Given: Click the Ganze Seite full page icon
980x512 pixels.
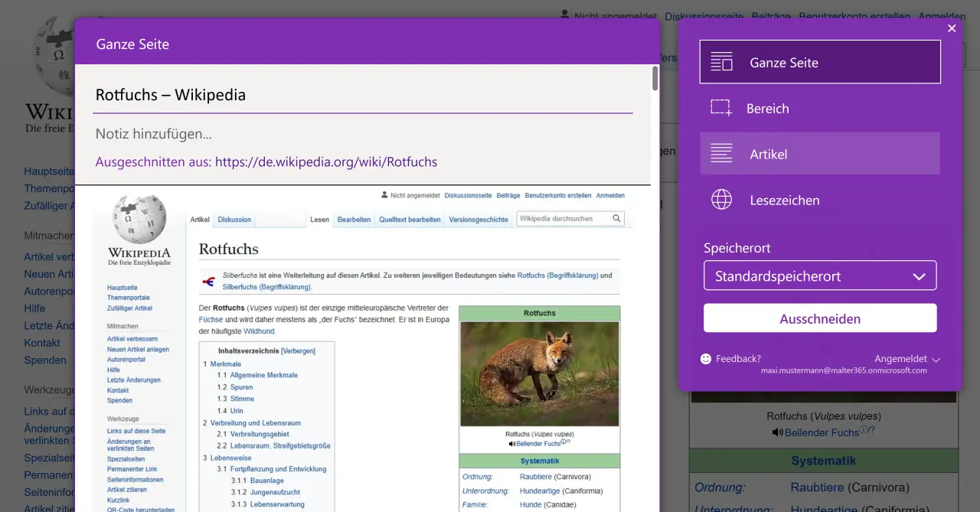Looking at the screenshot, I should pos(721,62).
